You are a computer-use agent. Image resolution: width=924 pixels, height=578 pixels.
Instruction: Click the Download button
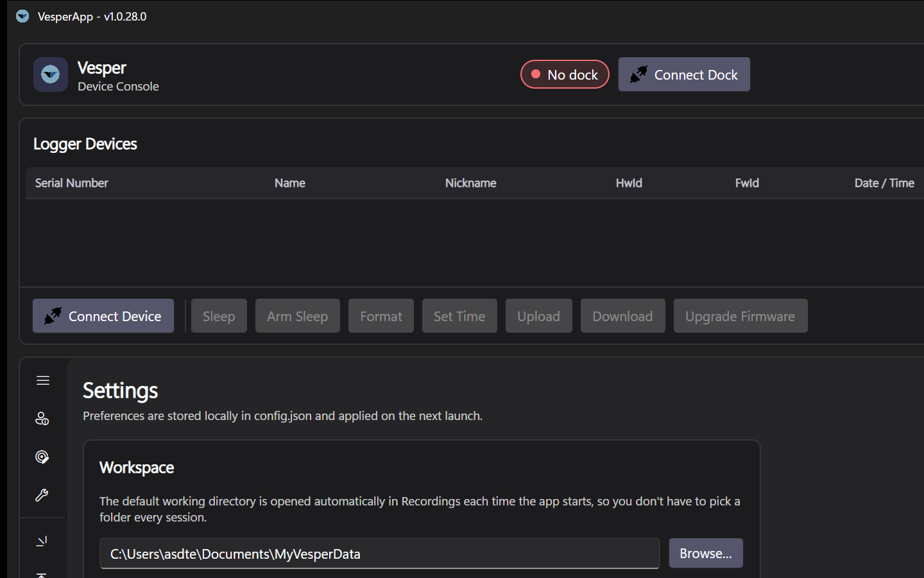pyautogui.click(x=623, y=316)
